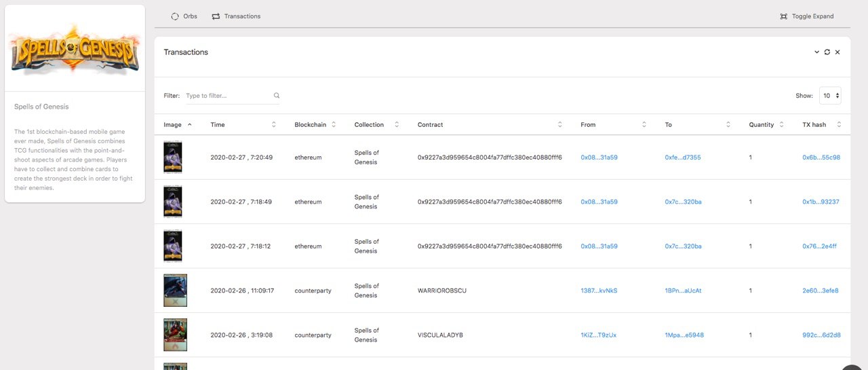Click the Orbs circle icon

pyautogui.click(x=175, y=16)
